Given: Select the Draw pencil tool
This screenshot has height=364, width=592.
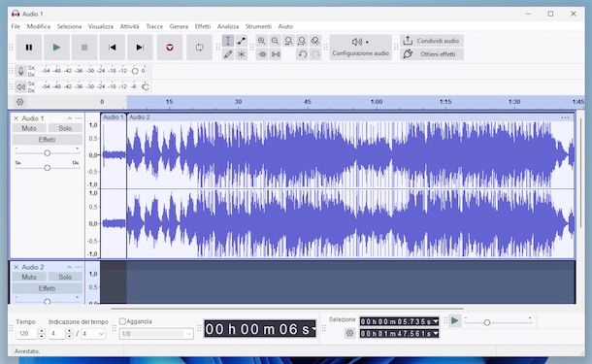Looking at the screenshot, I should click(228, 54).
